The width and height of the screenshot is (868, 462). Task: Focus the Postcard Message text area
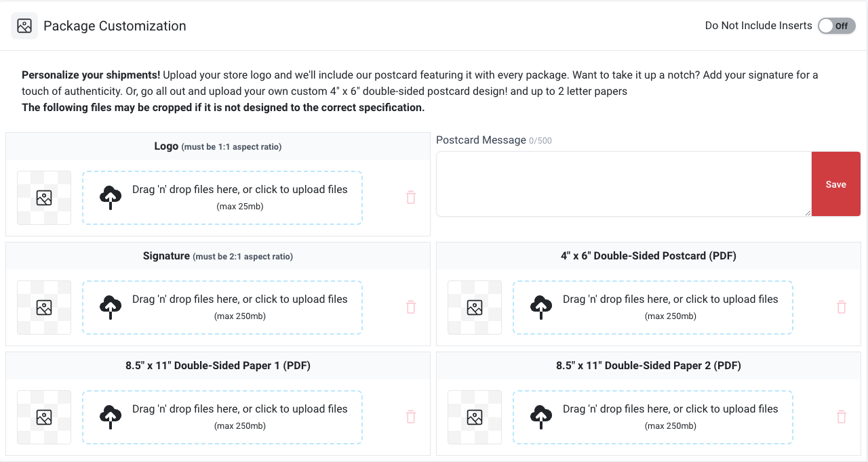click(x=624, y=184)
